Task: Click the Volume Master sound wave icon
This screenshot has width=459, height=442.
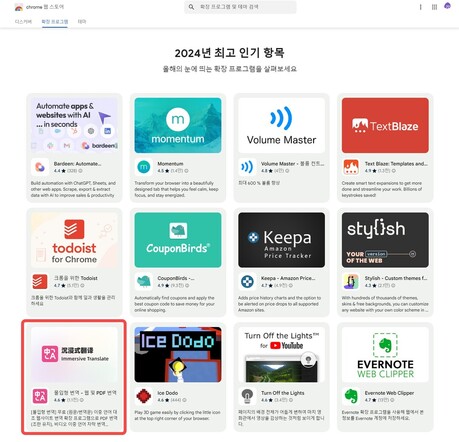Action: point(247,167)
